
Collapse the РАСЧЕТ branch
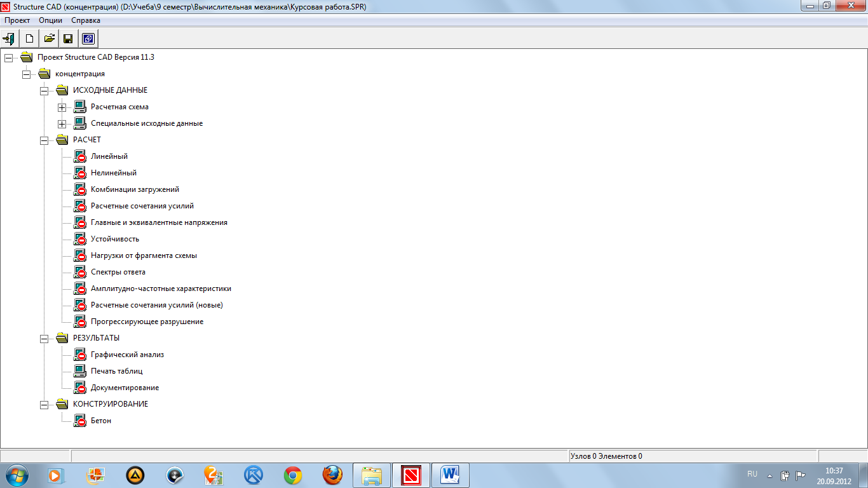44,140
